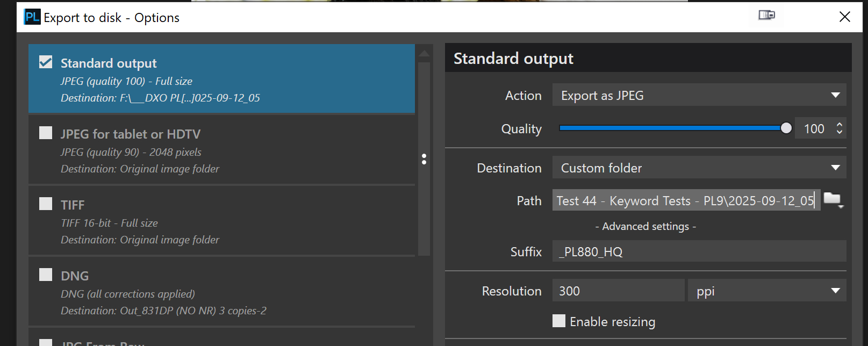Viewport: 868px width, 346px height.
Task: Click the Suffix input field
Action: [699, 251]
